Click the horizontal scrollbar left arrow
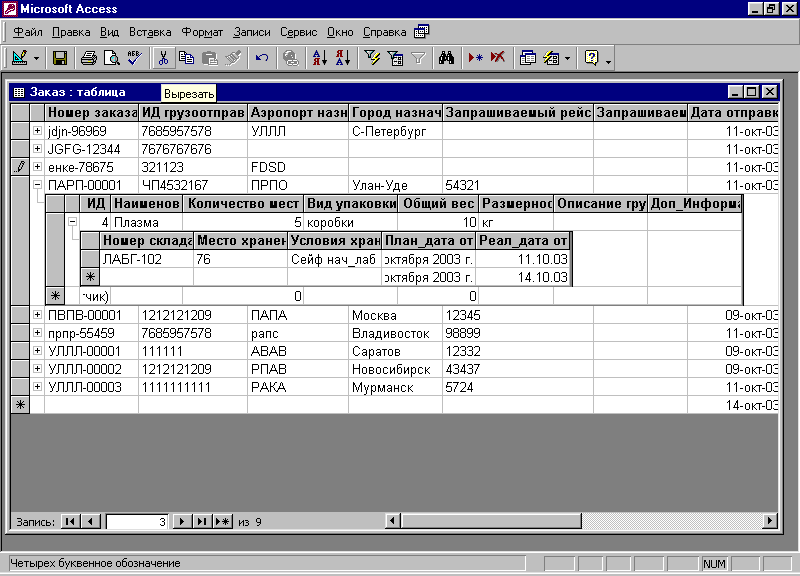800x576 pixels. (392, 521)
